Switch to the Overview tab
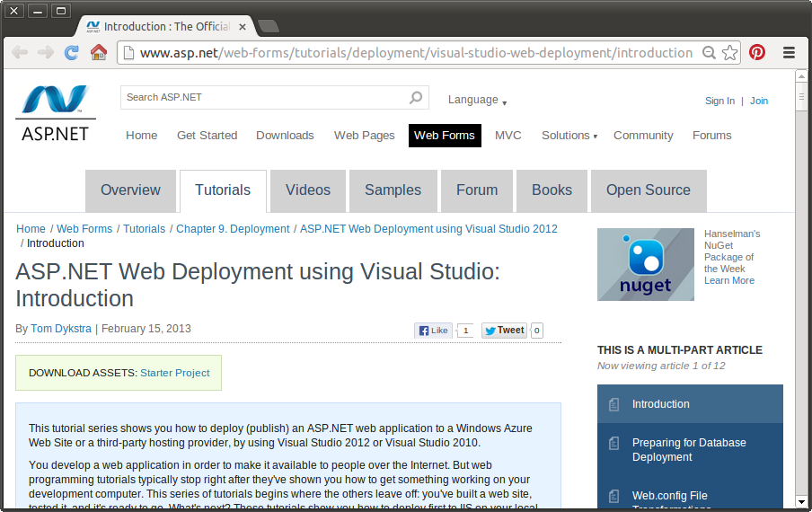 coord(130,190)
